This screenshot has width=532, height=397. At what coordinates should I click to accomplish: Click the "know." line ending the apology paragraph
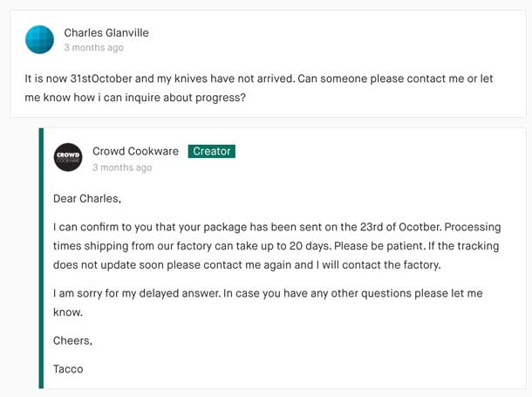(68, 312)
